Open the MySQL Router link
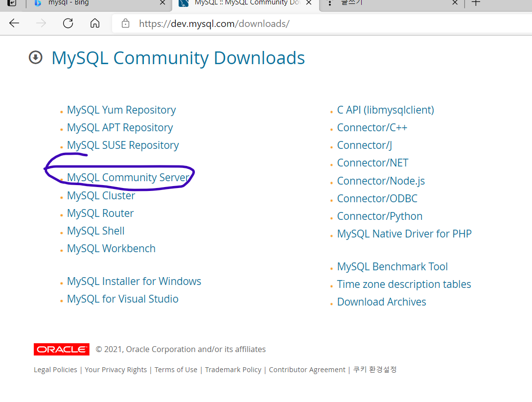Viewport: 532px width, 402px height. [x=100, y=213]
